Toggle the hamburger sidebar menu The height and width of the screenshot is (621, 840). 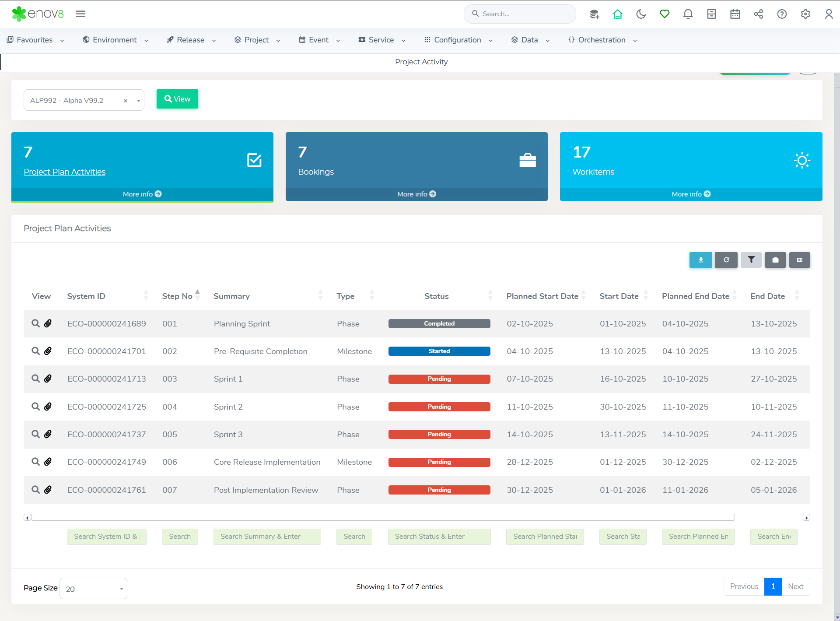pos(80,14)
